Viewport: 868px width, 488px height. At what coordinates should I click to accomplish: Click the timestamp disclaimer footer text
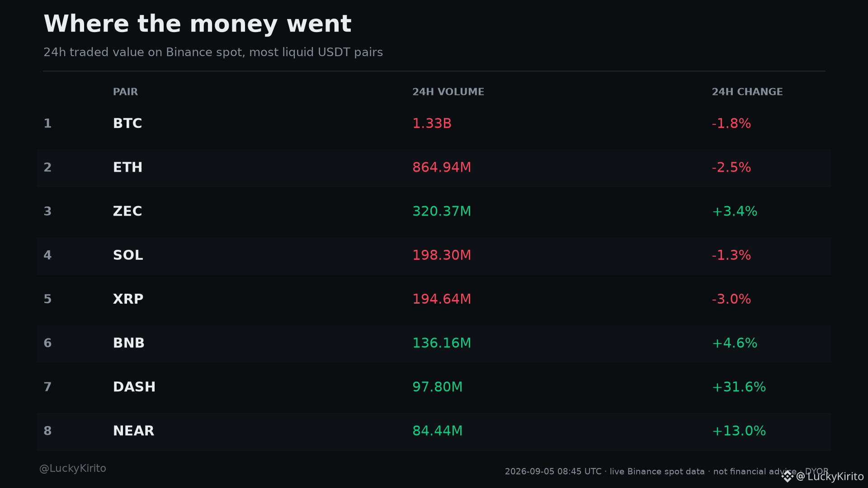click(666, 471)
